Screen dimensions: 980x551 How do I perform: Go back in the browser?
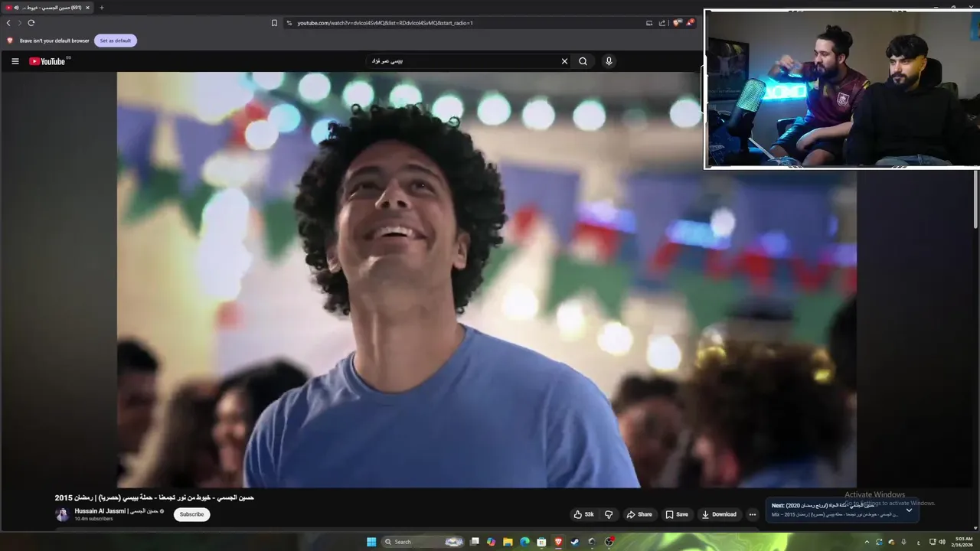pyautogui.click(x=8, y=23)
